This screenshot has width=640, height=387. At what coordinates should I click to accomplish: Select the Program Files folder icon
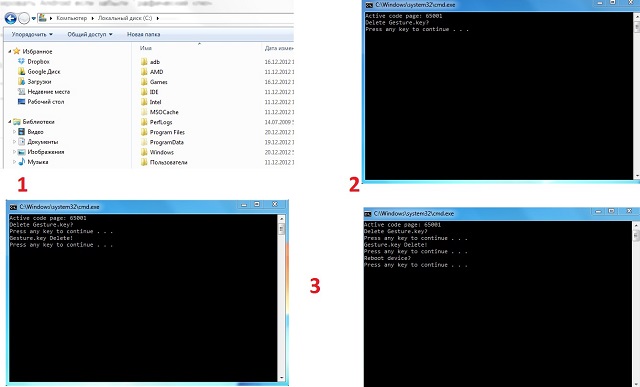point(144,132)
